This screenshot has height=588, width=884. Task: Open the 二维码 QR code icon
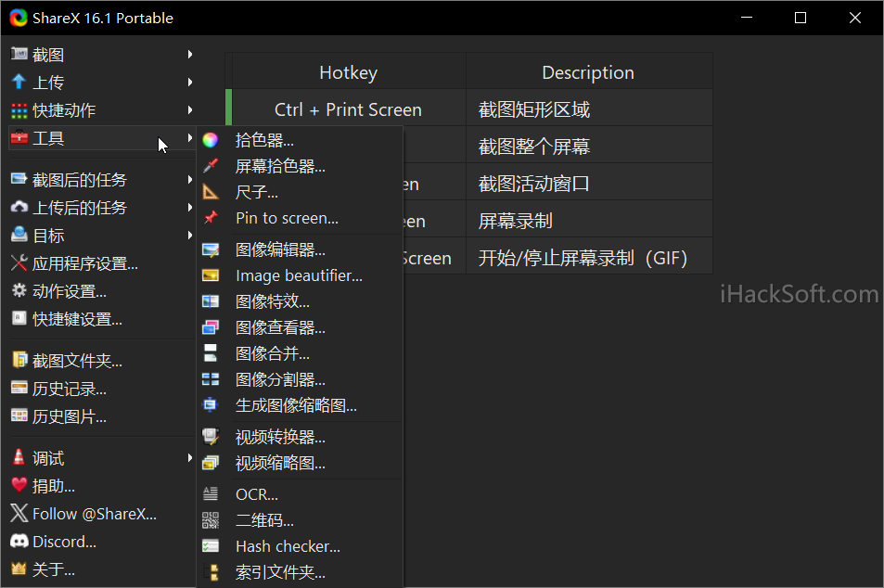coord(211,519)
